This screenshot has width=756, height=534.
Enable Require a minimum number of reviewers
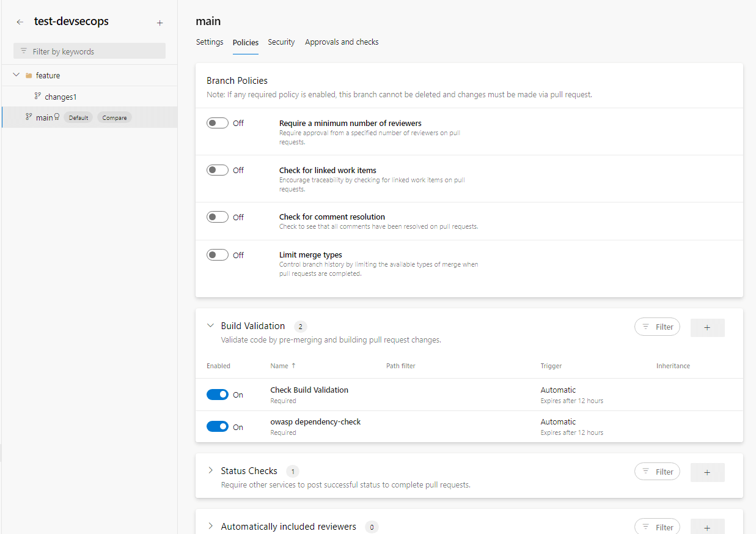click(x=218, y=124)
